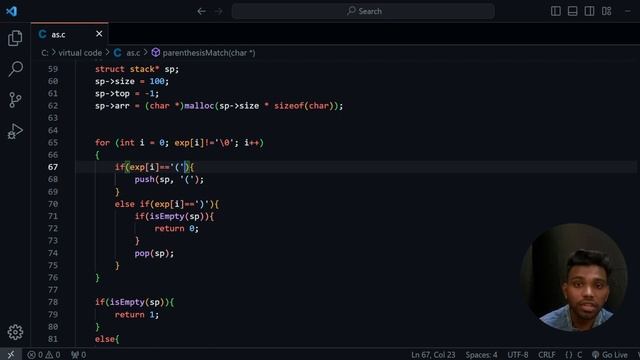Click line number 65 in gutter

click(x=53, y=142)
